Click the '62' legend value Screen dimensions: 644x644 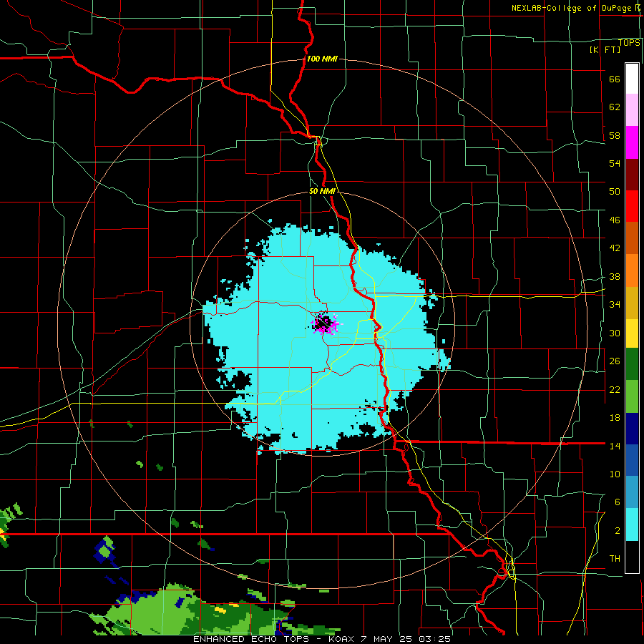coord(615,107)
